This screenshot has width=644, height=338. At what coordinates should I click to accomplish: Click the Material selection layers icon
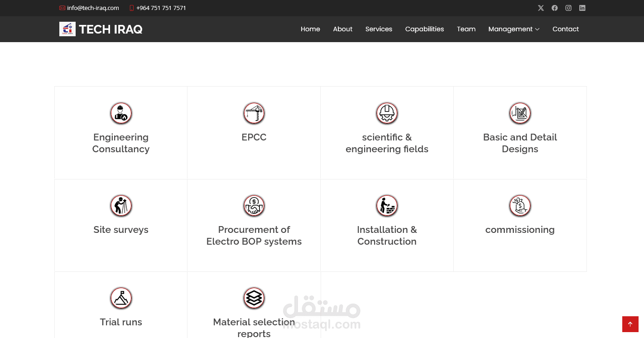pyautogui.click(x=254, y=298)
